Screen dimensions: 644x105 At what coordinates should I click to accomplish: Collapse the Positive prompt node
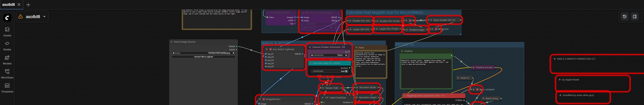[402, 51]
